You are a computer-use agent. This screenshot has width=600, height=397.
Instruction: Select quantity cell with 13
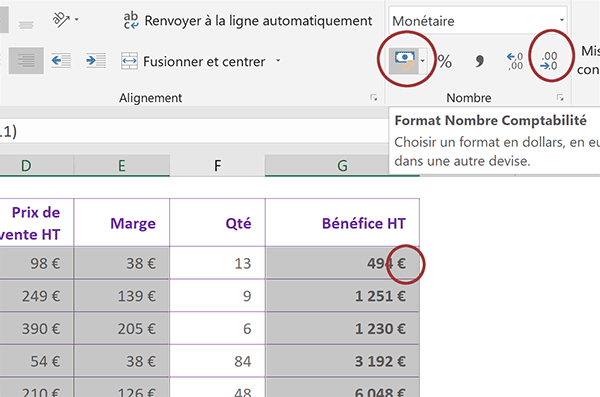[217, 263]
